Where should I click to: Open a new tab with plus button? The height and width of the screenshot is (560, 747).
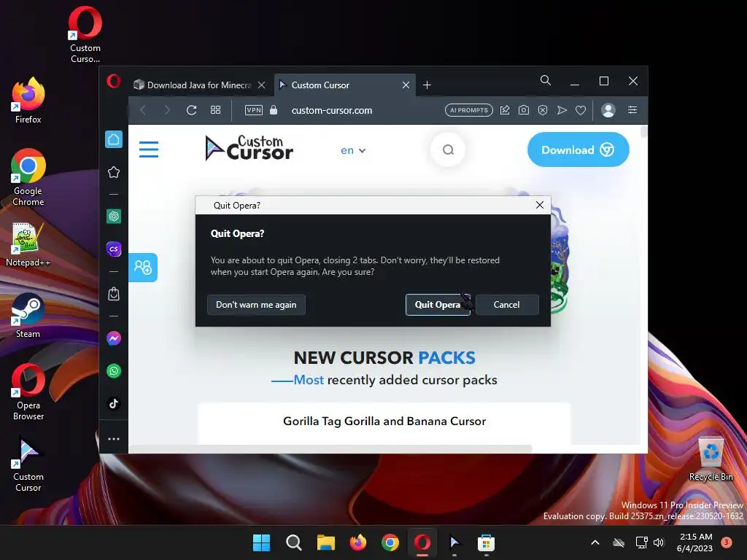(x=427, y=85)
